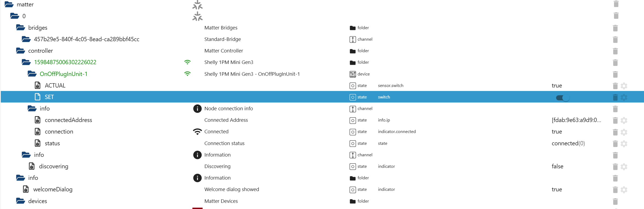This screenshot has height=209, width=644.
Task: Click the info icon beside Node connection info
Action: (x=197, y=109)
